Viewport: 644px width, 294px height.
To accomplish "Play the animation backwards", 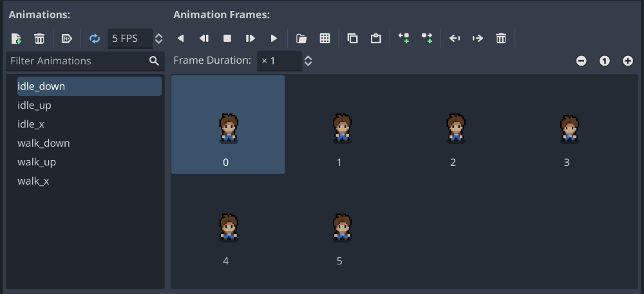I will tap(180, 39).
